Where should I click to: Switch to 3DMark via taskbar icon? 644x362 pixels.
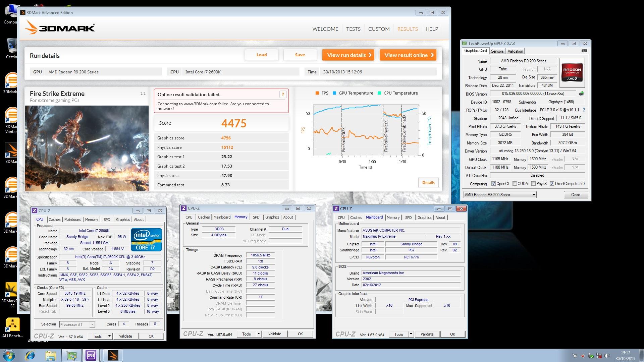click(x=113, y=355)
